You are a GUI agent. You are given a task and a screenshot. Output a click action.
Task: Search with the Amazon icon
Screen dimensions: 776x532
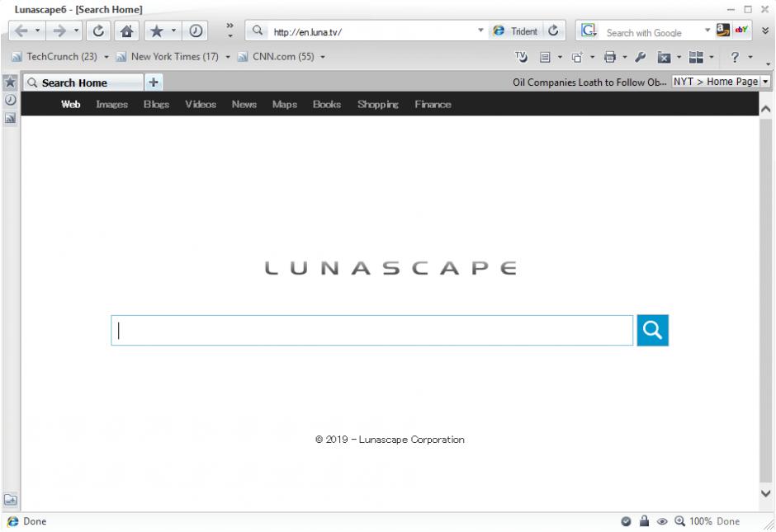pyautogui.click(x=723, y=31)
